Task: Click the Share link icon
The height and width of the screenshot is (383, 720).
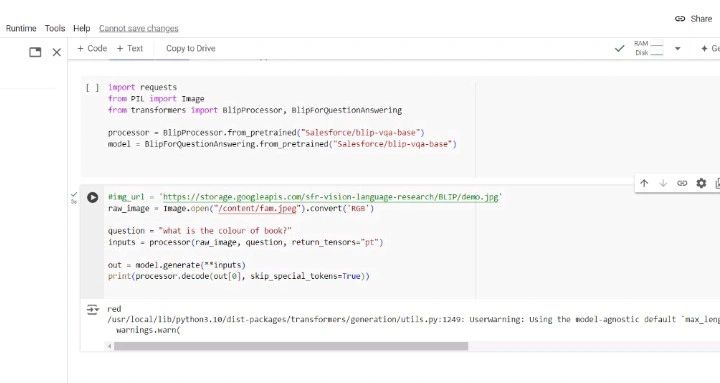Action: tap(680, 19)
